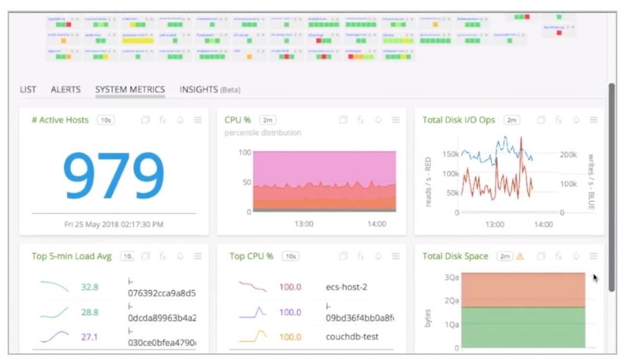
Task: Click the bell icon on Top CPU % chart
Action: click(x=378, y=256)
